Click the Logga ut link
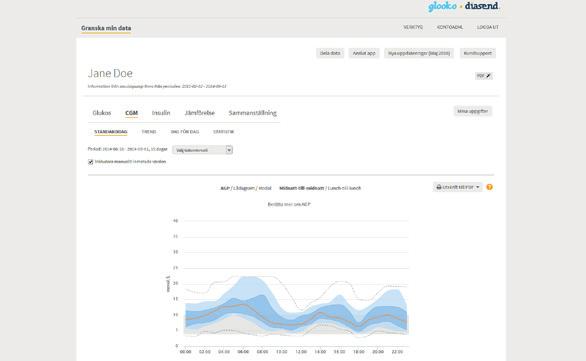This screenshot has width=586, height=361. [x=488, y=27]
